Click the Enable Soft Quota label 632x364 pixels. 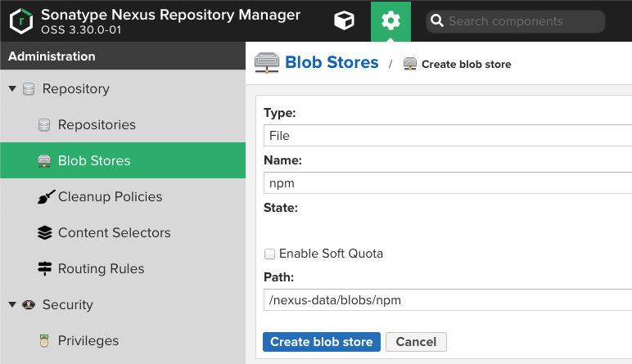331,254
